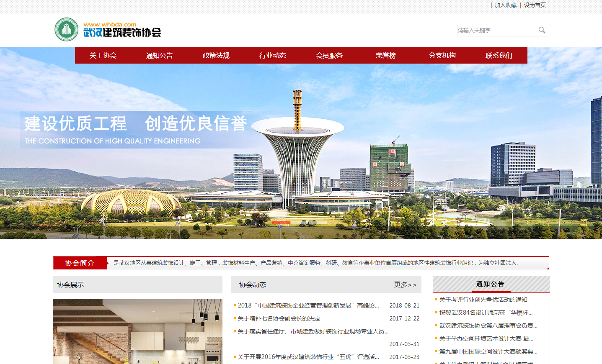Image resolution: width=602 pixels, height=364 pixels.
Task: Open notice 关于考评行业创先争优活动的通知
Action: [483, 300]
